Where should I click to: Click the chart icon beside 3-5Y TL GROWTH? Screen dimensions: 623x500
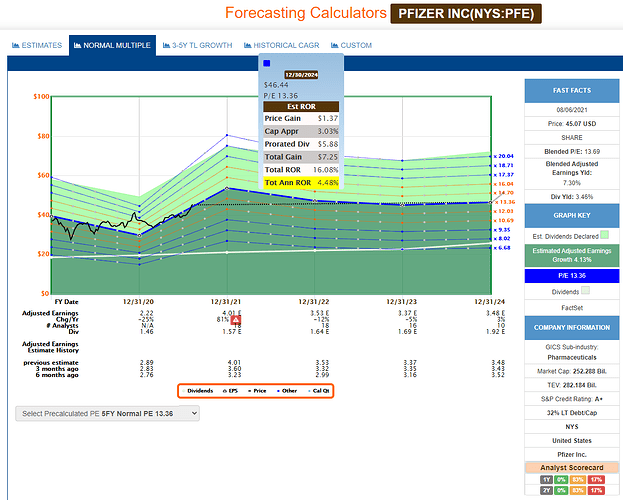(166, 45)
